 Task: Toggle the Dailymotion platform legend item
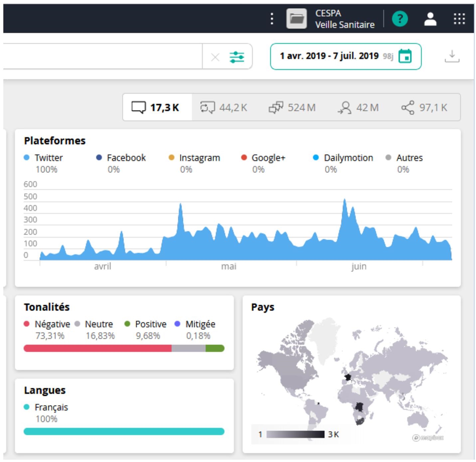click(343, 163)
